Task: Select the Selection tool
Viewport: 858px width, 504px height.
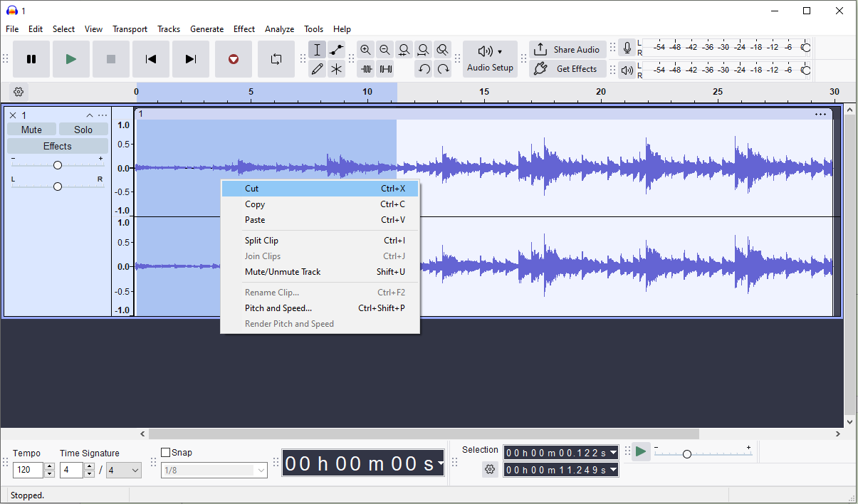Action: point(317,49)
